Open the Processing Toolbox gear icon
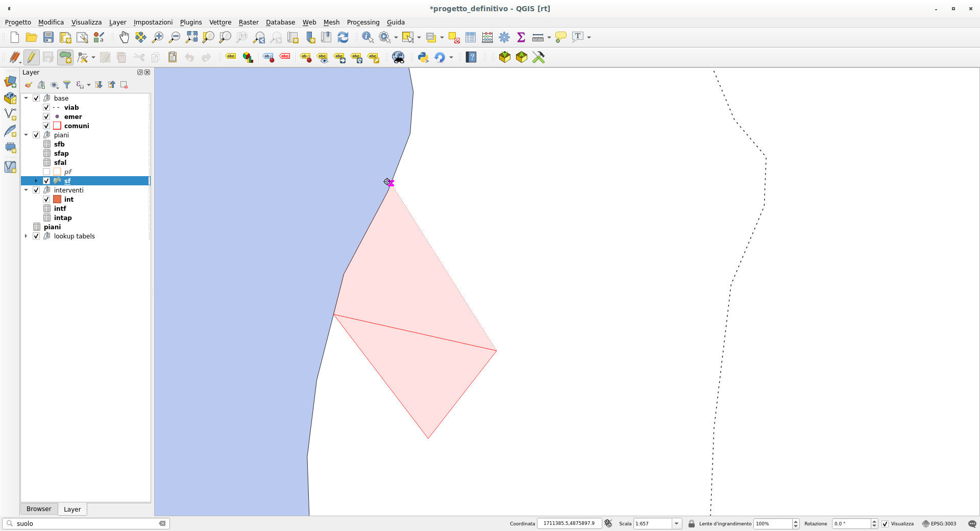Screen dimensions: 980x531 point(504,37)
